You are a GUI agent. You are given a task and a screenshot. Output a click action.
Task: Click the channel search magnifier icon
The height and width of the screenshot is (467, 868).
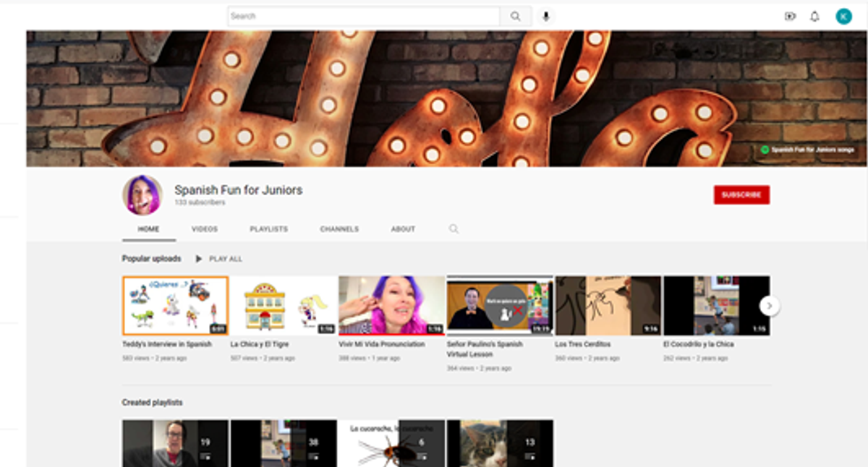pos(454,229)
